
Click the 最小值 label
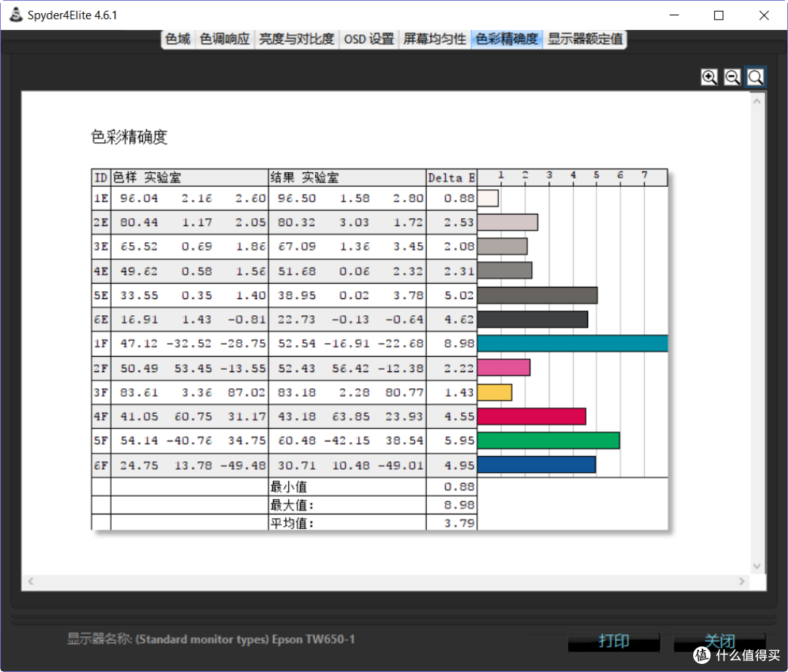[288, 487]
